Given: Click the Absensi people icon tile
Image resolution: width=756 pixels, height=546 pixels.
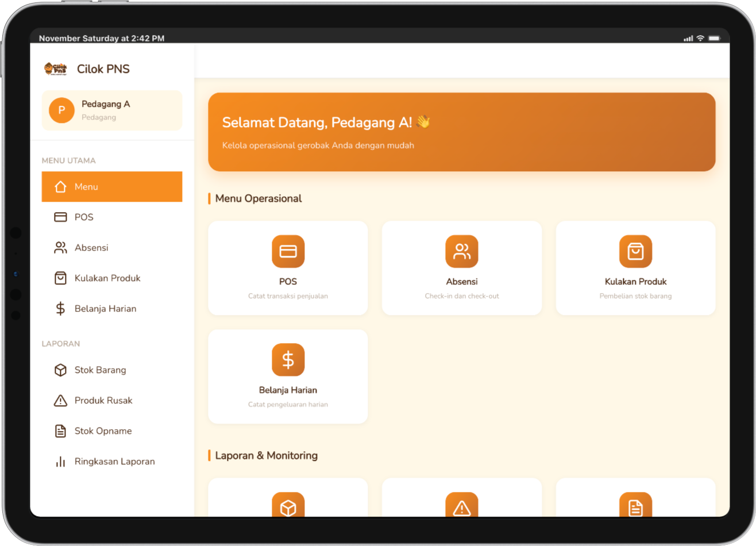Looking at the screenshot, I should pyautogui.click(x=461, y=252).
